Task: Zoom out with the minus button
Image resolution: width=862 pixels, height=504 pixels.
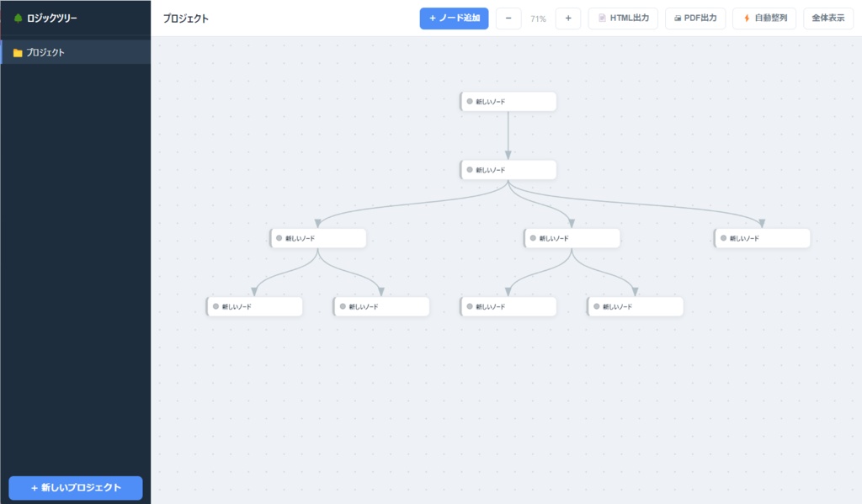Action: point(508,19)
